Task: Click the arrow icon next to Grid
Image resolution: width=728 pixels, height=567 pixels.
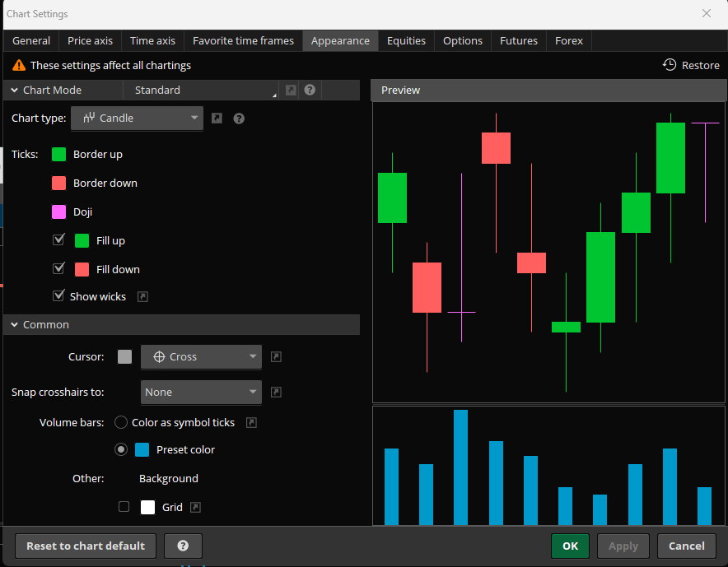Action: (195, 507)
